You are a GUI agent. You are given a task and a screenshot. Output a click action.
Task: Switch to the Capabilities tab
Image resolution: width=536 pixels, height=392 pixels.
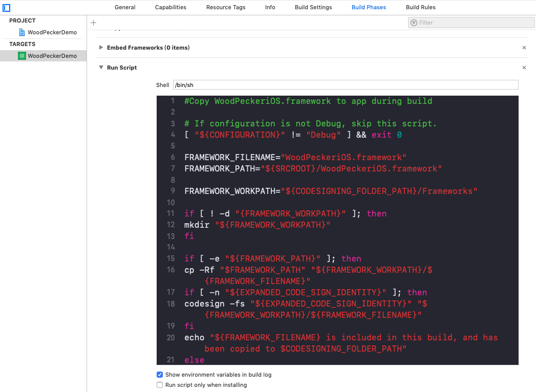click(x=170, y=7)
